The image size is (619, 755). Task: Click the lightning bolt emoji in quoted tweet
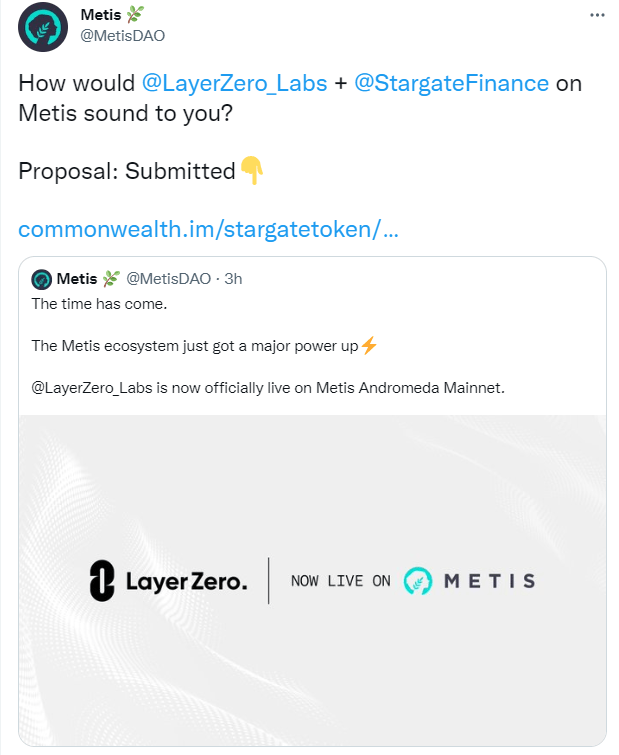pos(369,346)
